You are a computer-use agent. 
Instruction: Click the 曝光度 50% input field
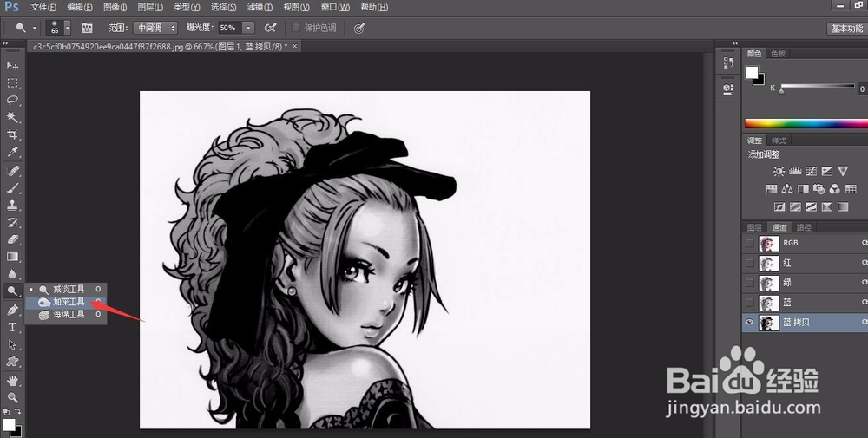(231, 28)
